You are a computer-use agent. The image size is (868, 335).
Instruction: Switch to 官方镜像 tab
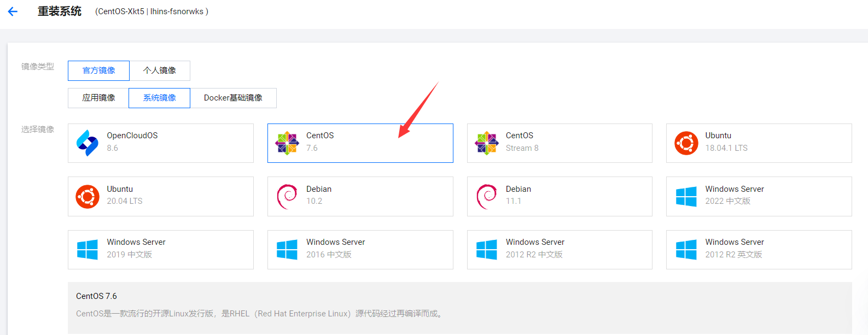click(99, 70)
